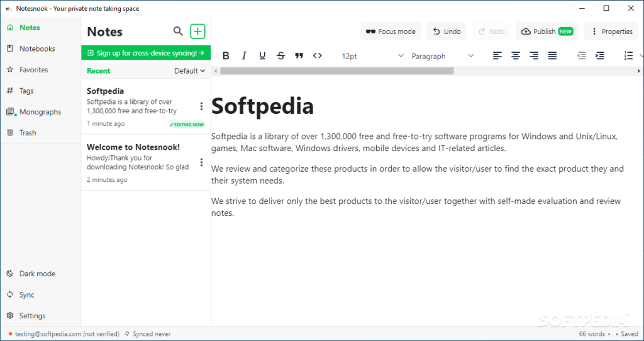Align text left
Screen dimensions: 644x341
pos(497,56)
